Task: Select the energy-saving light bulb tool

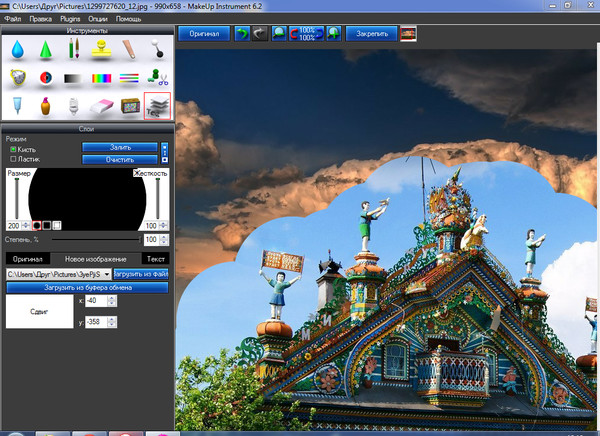Action: coord(73,106)
